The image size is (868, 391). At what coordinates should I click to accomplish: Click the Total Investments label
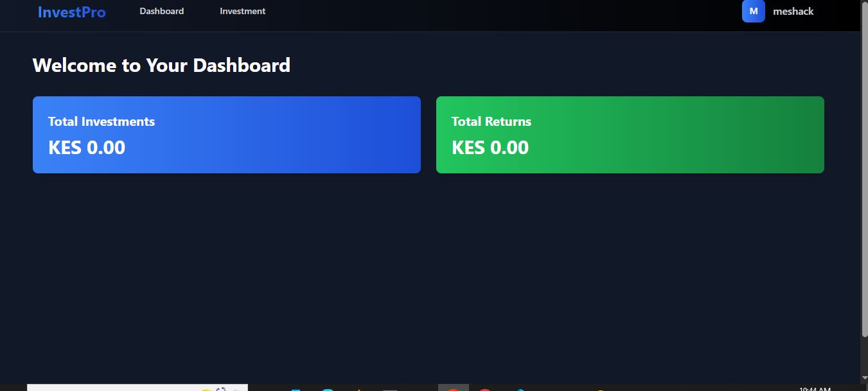tap(102, 121)
